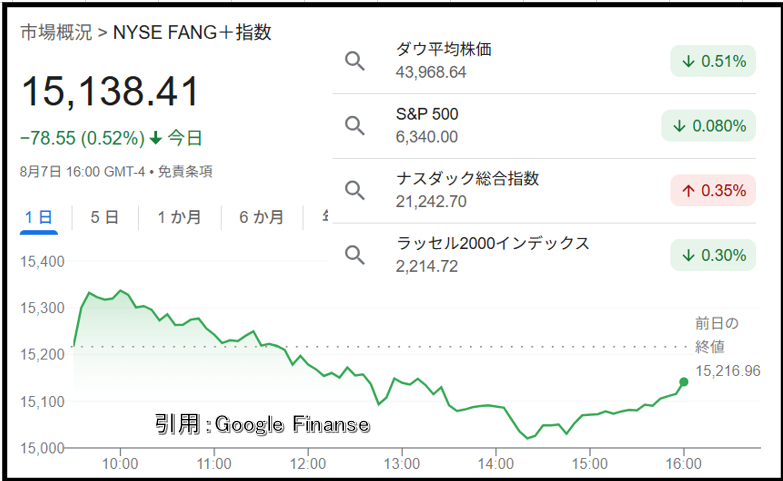The image size is (783, 481).
Task: Open the ラッセル2000インデックス index entry
Action: (544, 255)
